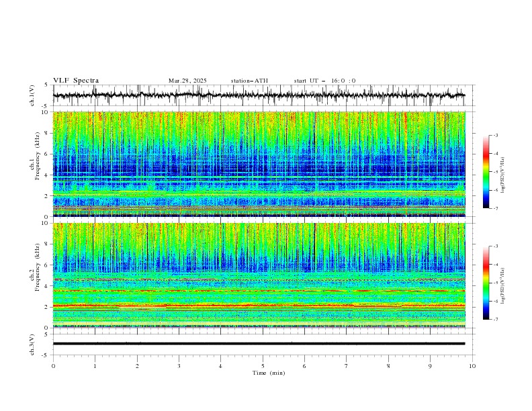Click time axis tick label '7'
532x411 pixels.
coord(347,366)
